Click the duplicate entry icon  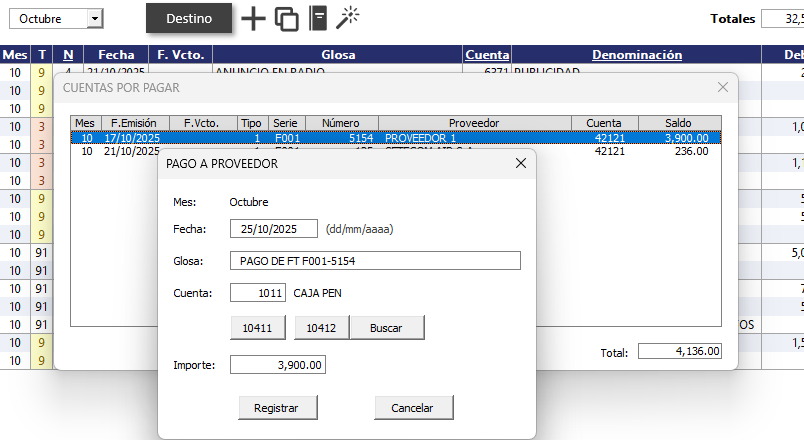pyautogui.click(x=287, y=19)
